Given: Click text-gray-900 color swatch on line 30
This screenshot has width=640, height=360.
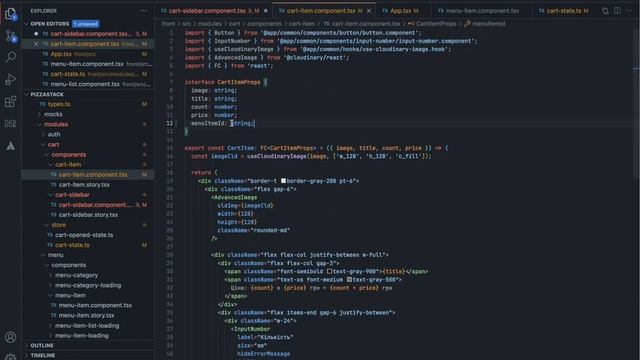Looking at the screenshot, I should 329,271.
